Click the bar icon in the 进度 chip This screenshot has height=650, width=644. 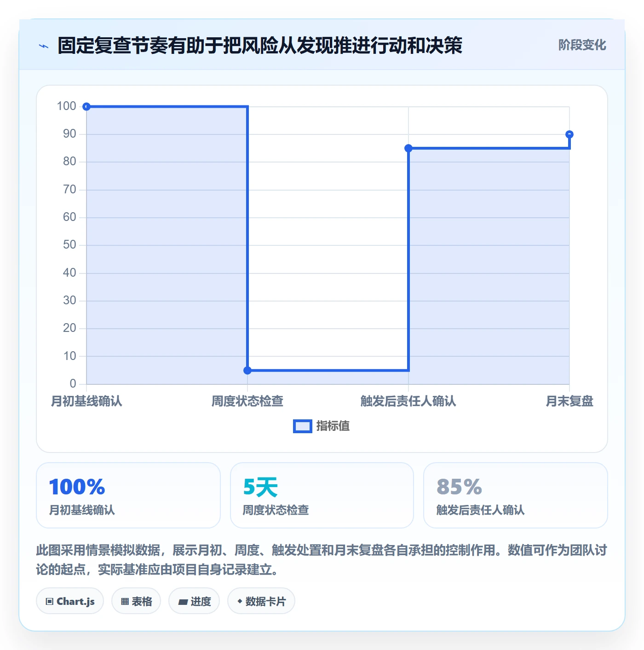[x=183, y=602]
